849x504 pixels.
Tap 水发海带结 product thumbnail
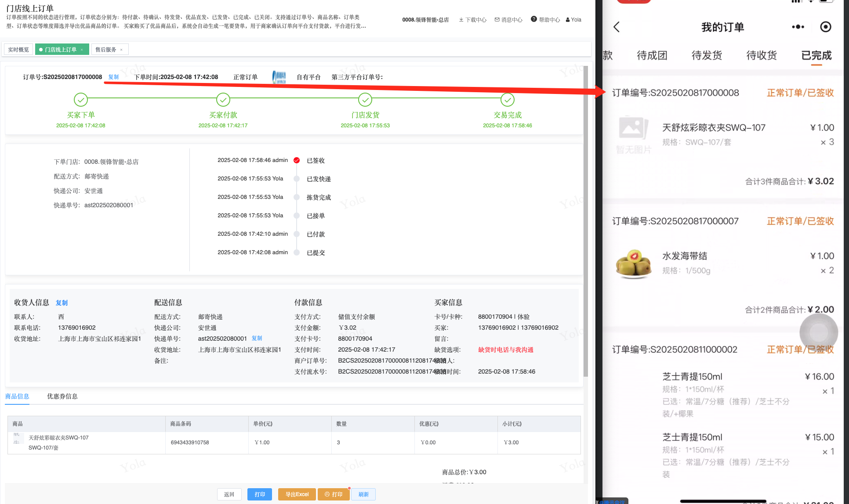(x=633, y=263)
